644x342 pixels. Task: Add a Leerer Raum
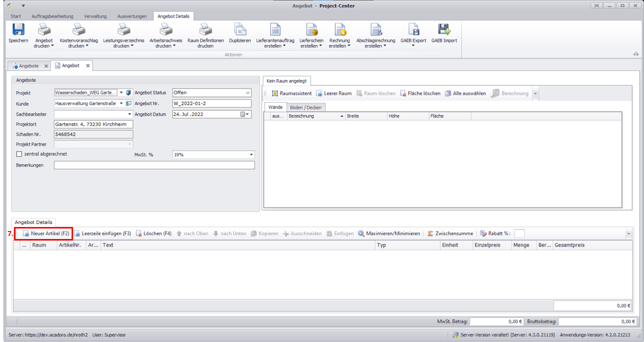(334, 93)
